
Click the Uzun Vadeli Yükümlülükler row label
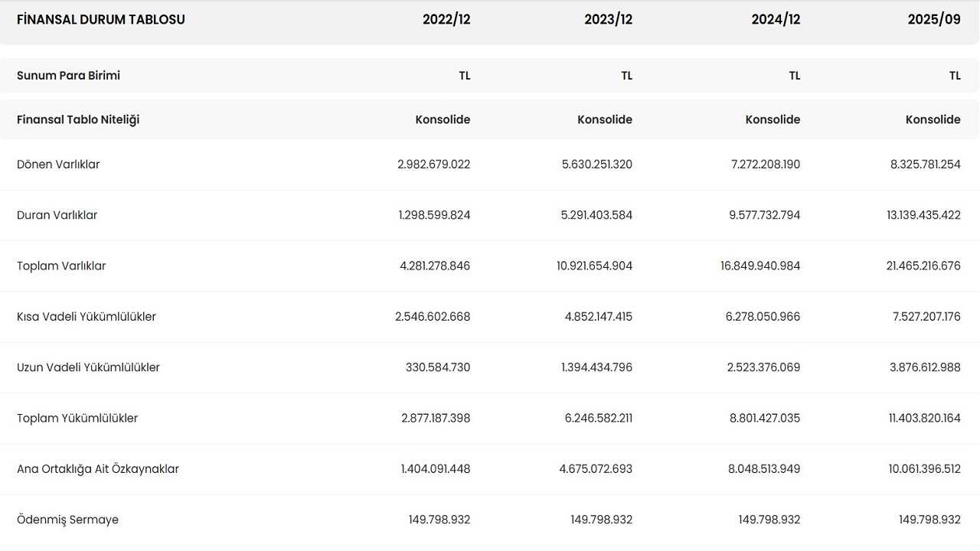click(x=88, y=367)
